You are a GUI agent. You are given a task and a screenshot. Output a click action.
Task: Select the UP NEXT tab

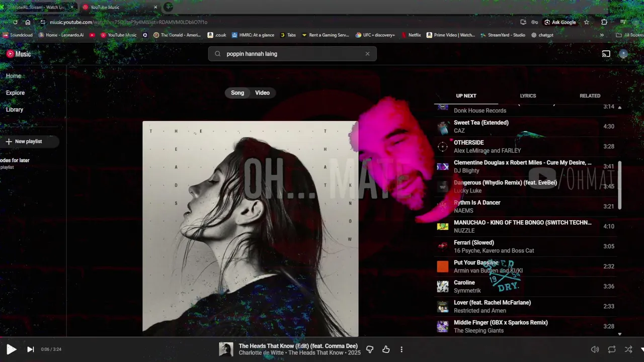pyautogui.click(x=466, y=96)
